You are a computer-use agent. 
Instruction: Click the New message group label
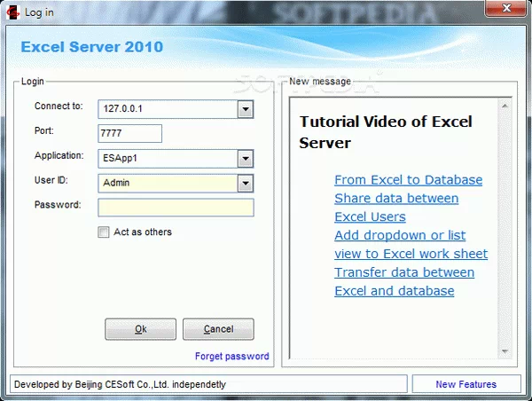(320, 82)
